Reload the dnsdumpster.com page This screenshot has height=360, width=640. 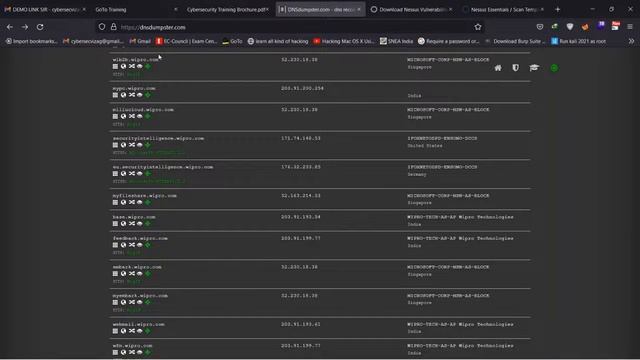pos(40,27)
